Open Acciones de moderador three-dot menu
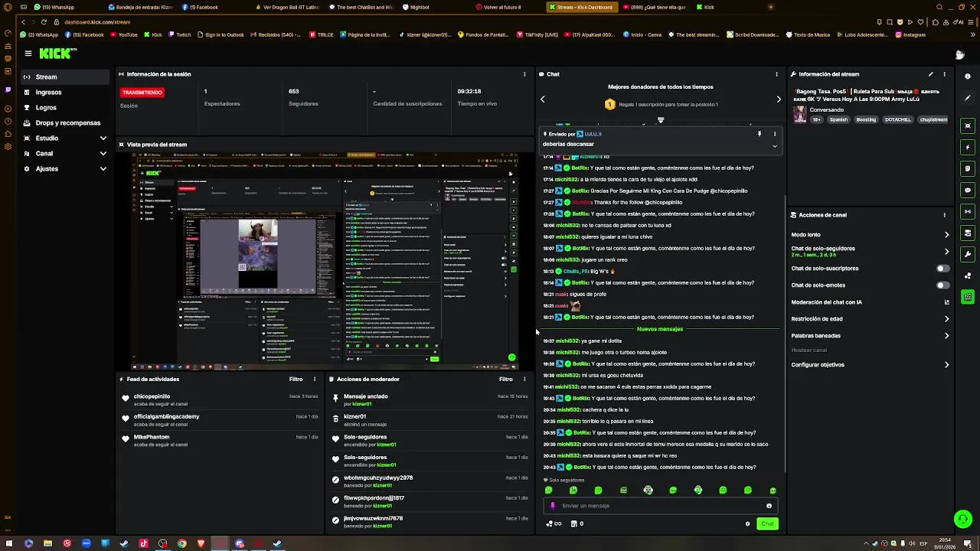Image resolution: width=980 pixels, height=551 pixels. pyautogui.click(x=524, y=379)
